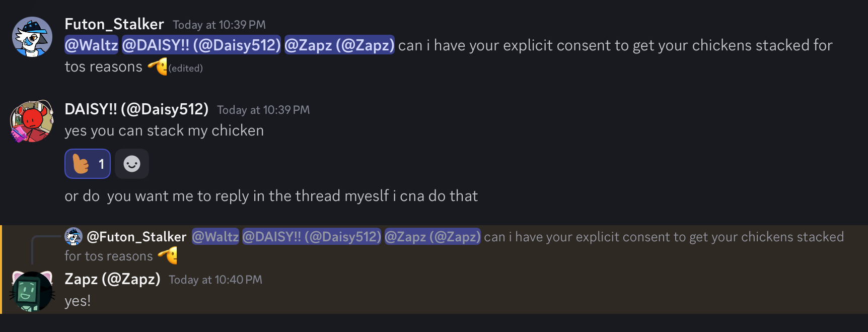Click the 10:40 PM timestamp on Zapz's message
This screenshot has width=868, height=332.
coord(215,280)
